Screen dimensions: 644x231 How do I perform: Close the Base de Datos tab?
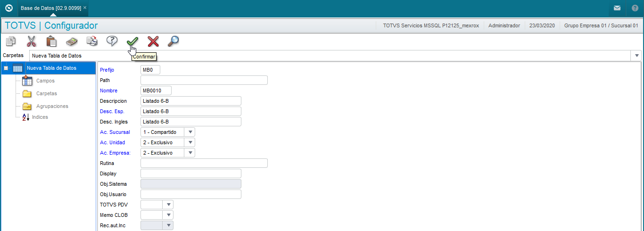[85, 8]
